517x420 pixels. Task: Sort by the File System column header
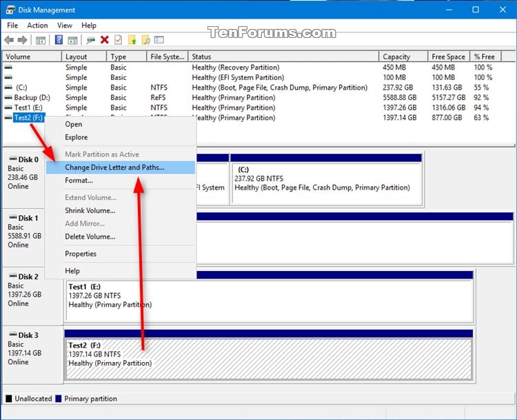tap(168, 57)
